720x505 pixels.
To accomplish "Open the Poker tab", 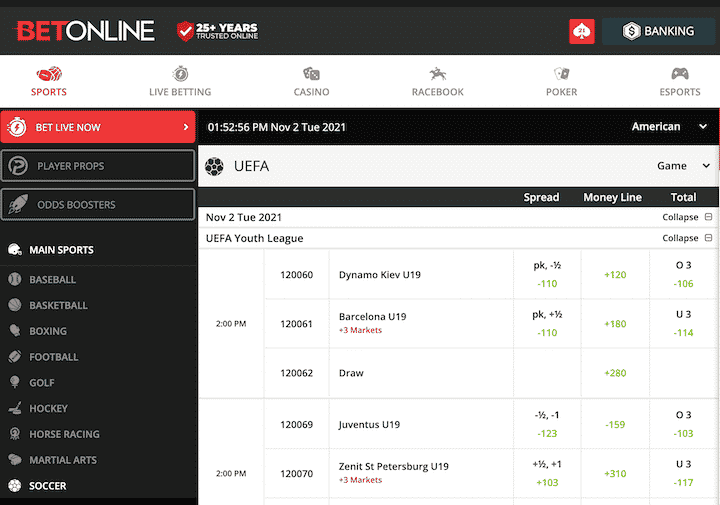I will pyautogui.click(x=562, y=82).
